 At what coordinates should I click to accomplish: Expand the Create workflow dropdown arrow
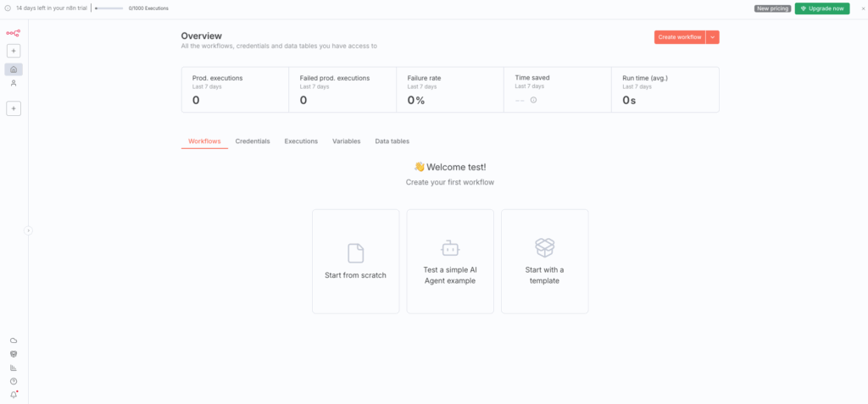coord(713,37)
